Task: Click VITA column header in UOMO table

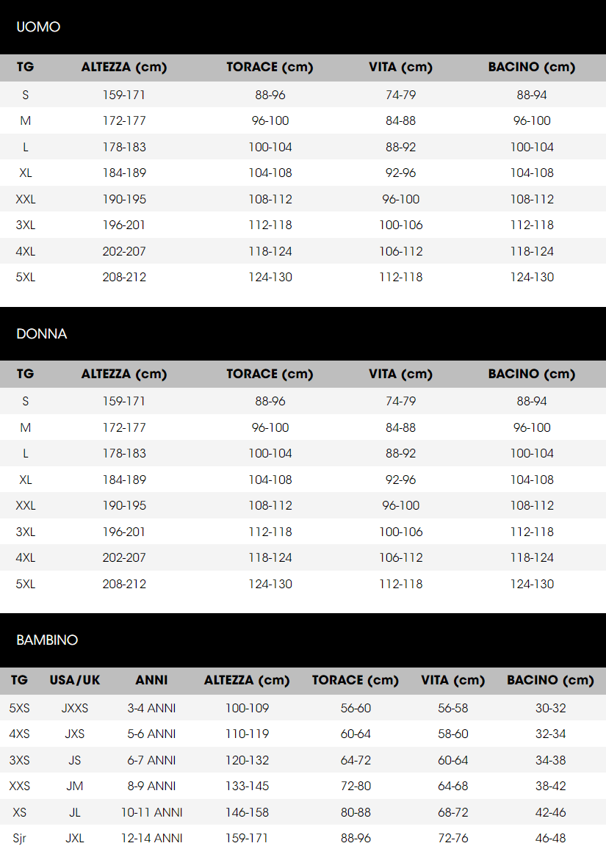Action: (x=400, y=68)
